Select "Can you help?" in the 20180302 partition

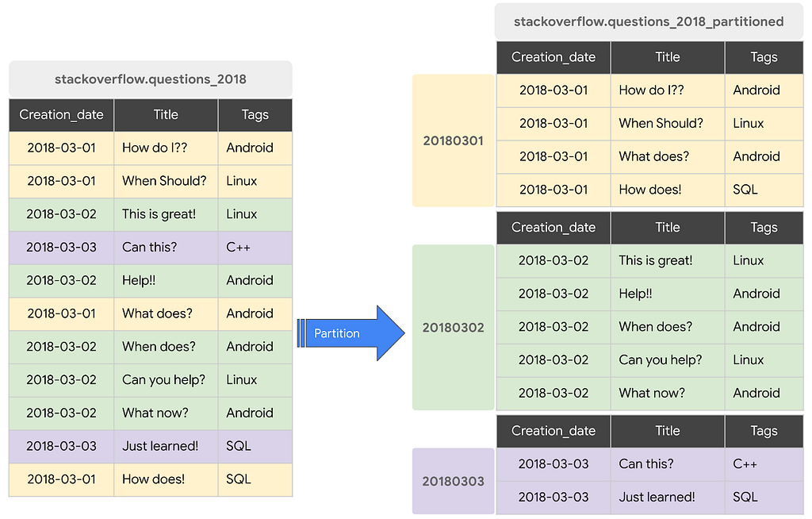(x=660, y=359)
